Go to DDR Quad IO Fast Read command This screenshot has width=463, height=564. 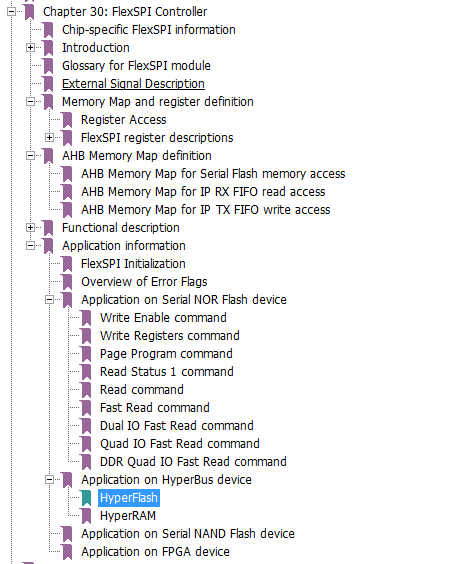coord(193,462)
